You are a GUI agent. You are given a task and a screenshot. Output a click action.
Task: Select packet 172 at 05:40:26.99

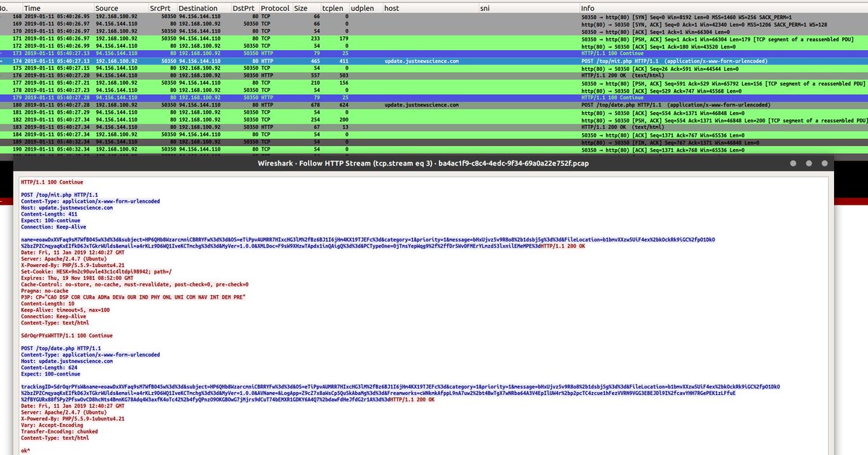(x=434, y=47)
